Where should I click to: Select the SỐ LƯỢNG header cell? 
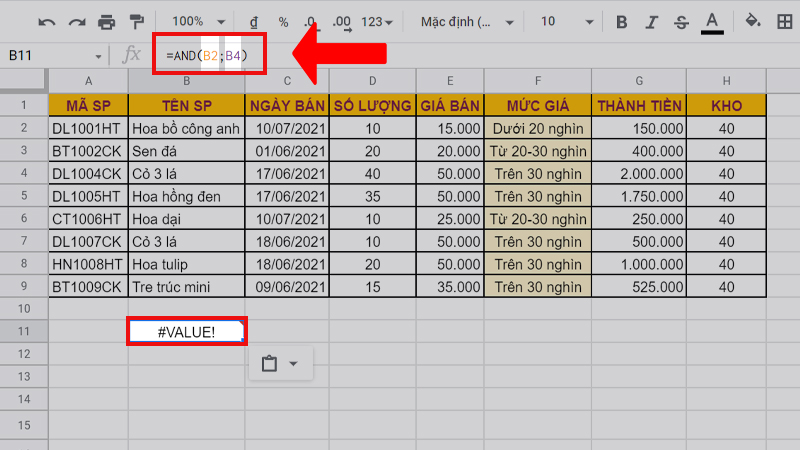372,106
